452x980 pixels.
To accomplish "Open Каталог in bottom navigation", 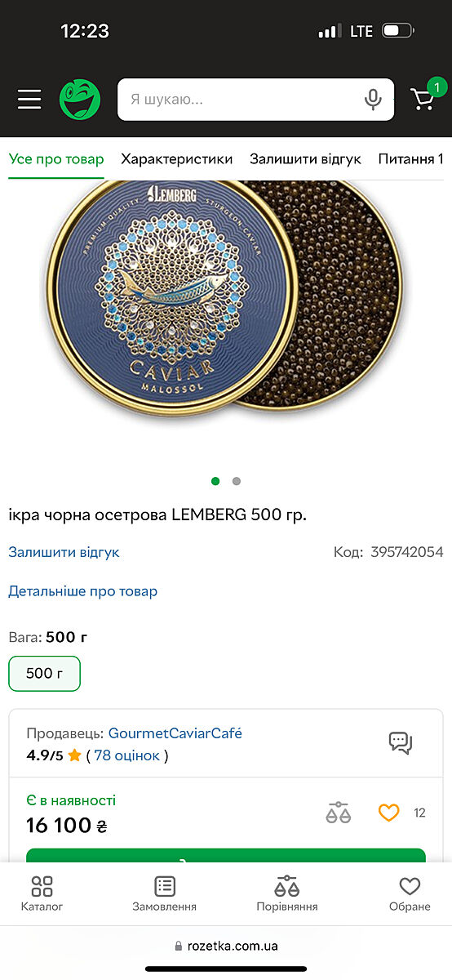I will 42,894.
